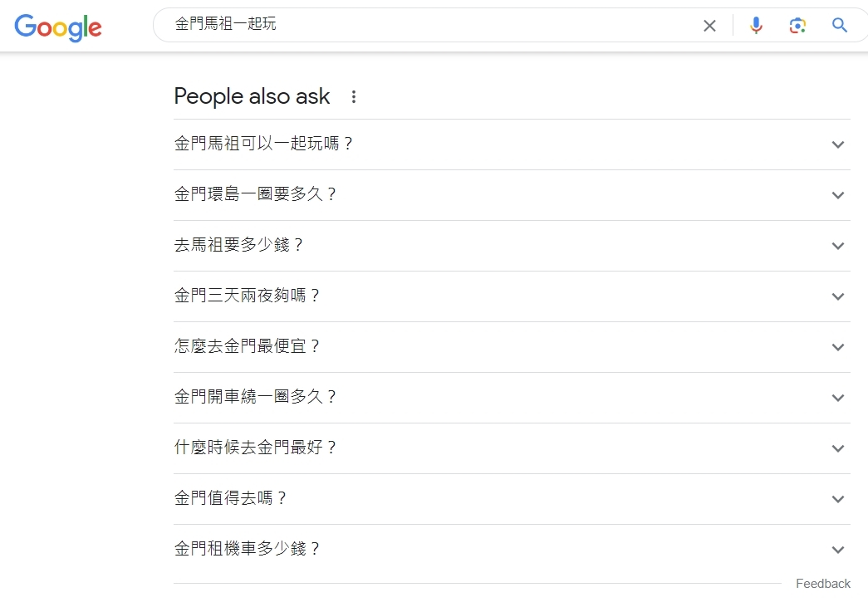The width and height of the screenshot is (868, 602).
Task: Expand the chevron for 金門三天兩夜夠嗎？
Action: pos(837,296)
